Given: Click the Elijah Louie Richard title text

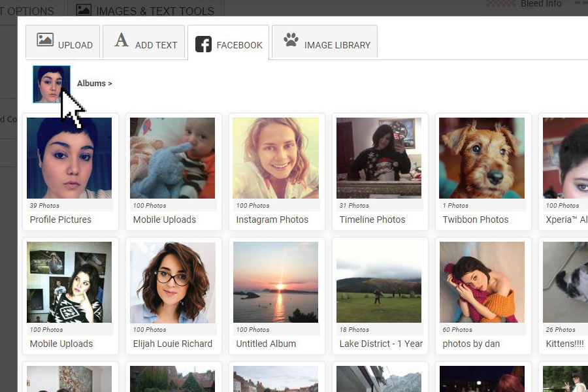Looking at the screenshot, I should pyautogui.click(x=172, y=344).
